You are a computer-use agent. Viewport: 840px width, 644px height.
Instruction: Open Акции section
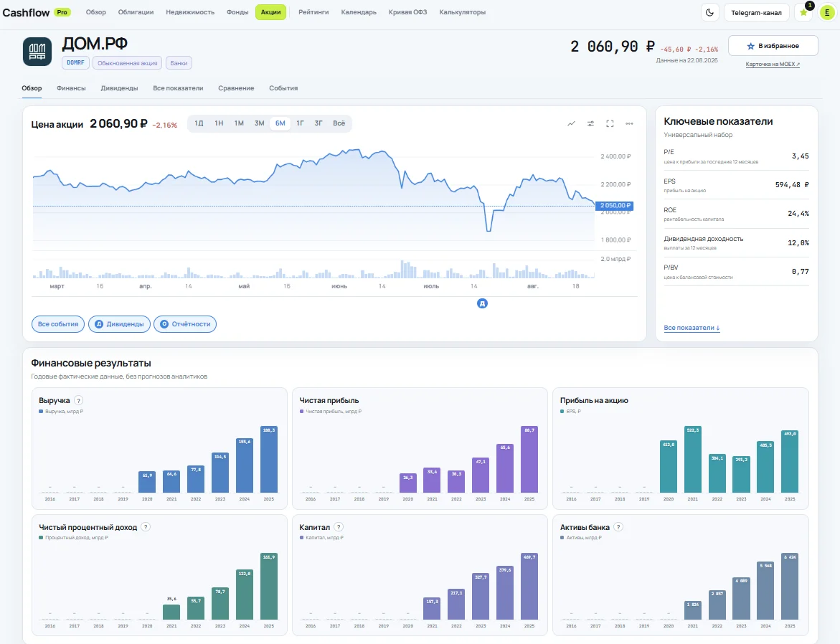coord(270,12)
